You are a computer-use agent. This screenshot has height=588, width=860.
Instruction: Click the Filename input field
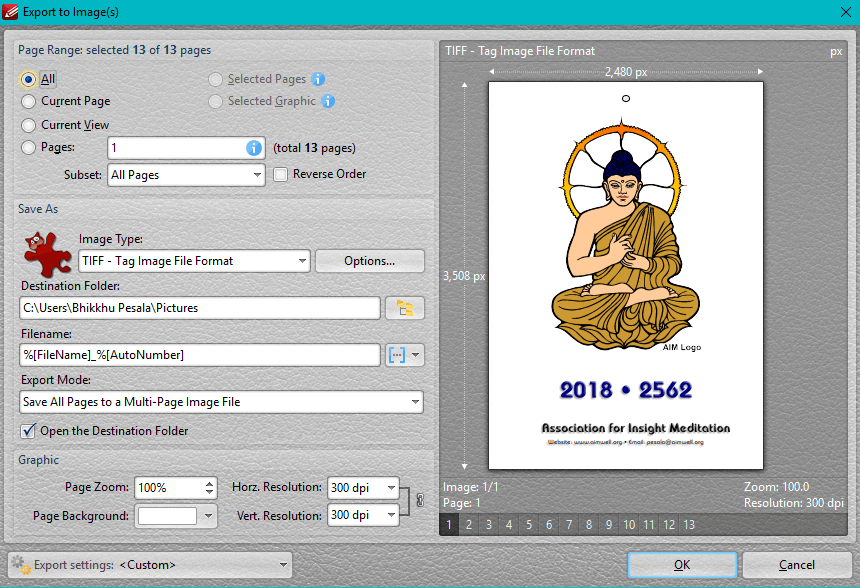[200, 355]
